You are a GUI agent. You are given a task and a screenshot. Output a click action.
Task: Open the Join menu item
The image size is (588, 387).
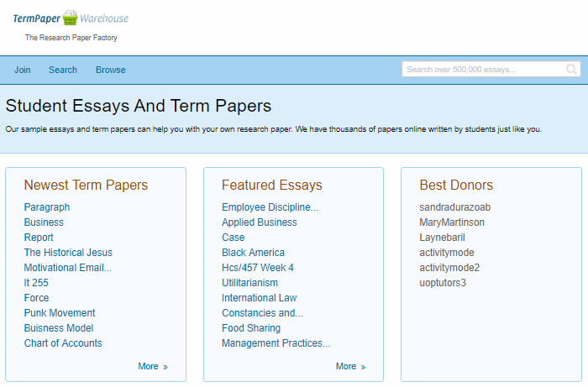point(23,70)
